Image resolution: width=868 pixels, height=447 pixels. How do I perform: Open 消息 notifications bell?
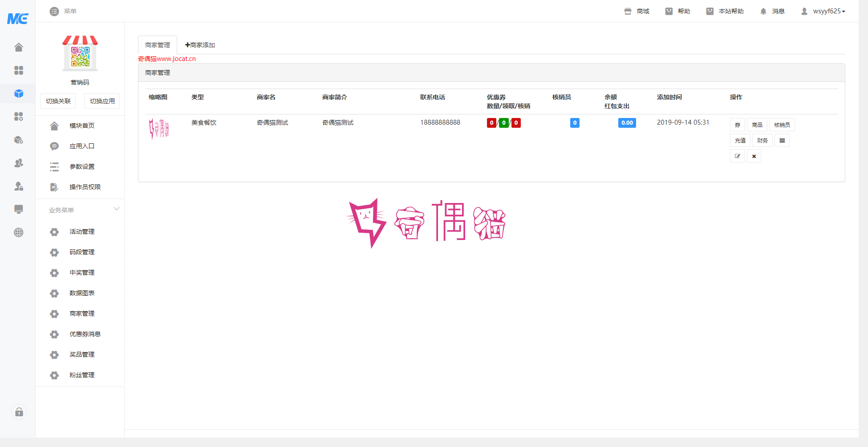[x=772, y=11]
